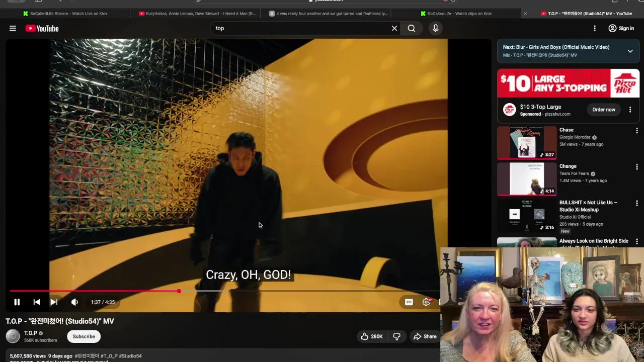
Task: Open the Giorgio Moroder channel name
Action: tap(575, 137)
